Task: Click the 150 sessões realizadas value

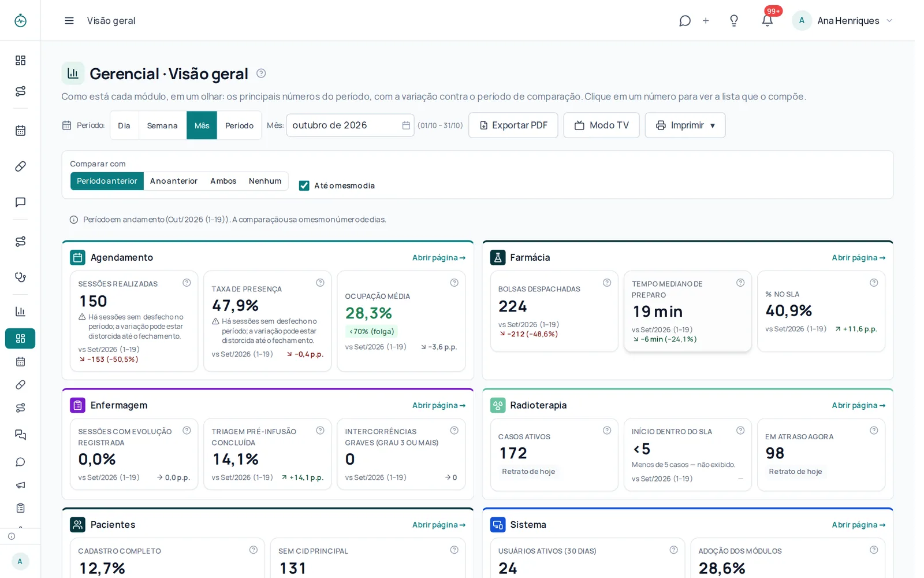Action: tap(94, 301)
